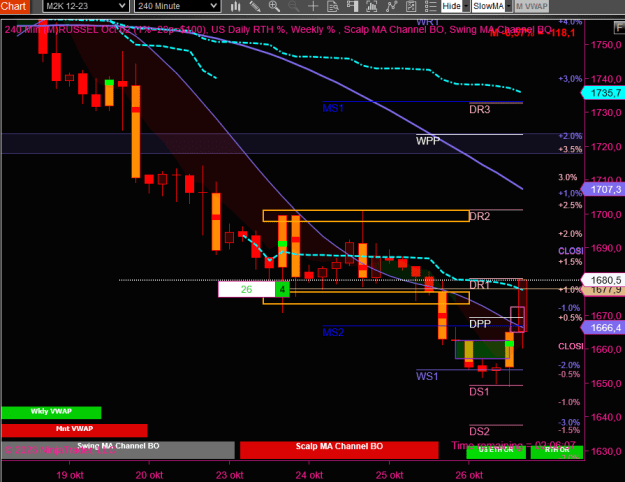Expand the Hide dropdown arrow
The height and width of the screenshot is (482, 625).
(x=466, y=6)
